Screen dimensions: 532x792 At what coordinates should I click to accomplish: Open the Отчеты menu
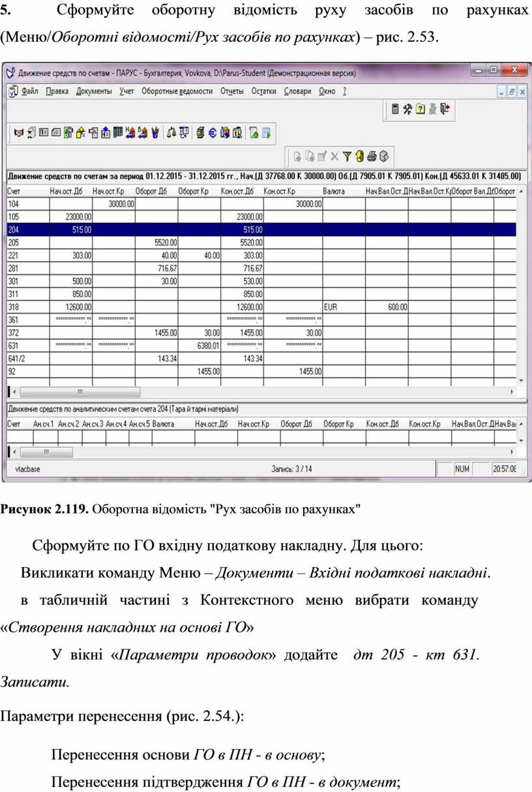tap(232, 91)
